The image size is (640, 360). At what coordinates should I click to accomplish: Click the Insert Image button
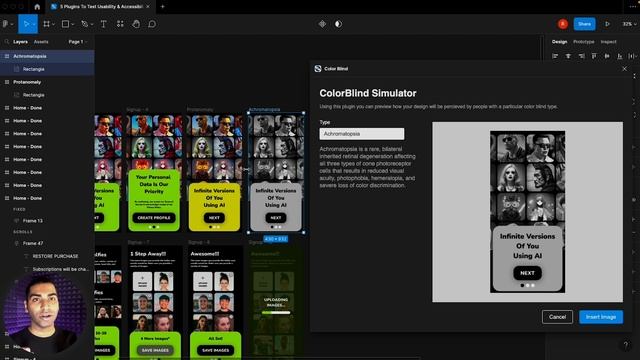(x=601, y=317)
